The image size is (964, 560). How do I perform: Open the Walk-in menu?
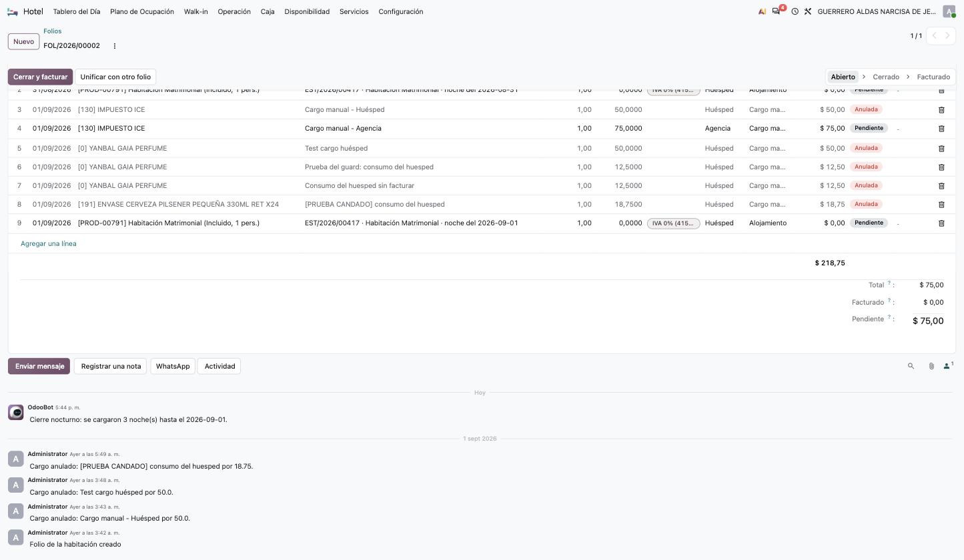(x=195, y=11)
